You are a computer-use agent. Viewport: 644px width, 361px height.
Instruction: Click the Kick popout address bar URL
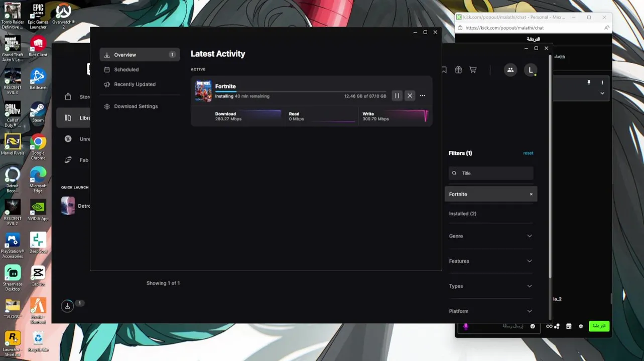pos(504,28)
